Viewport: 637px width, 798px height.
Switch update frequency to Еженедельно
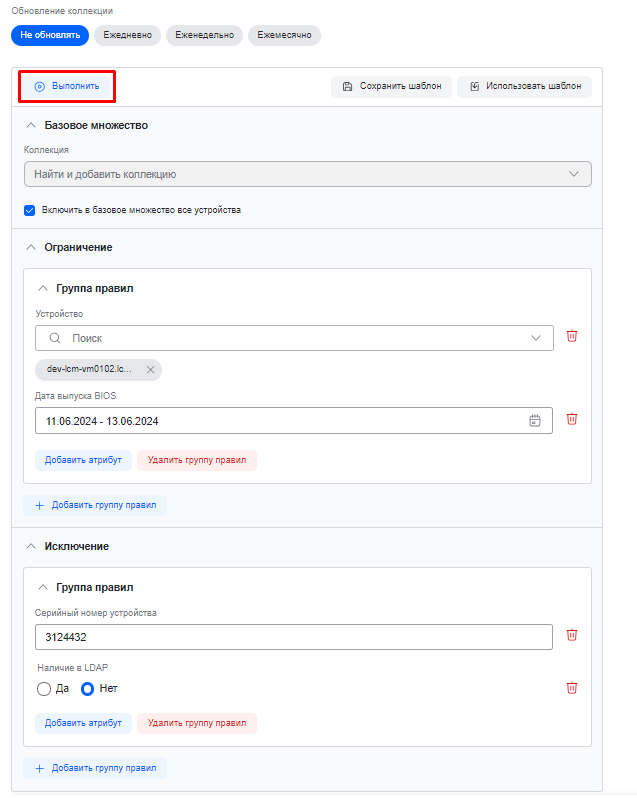click(204, 35)
